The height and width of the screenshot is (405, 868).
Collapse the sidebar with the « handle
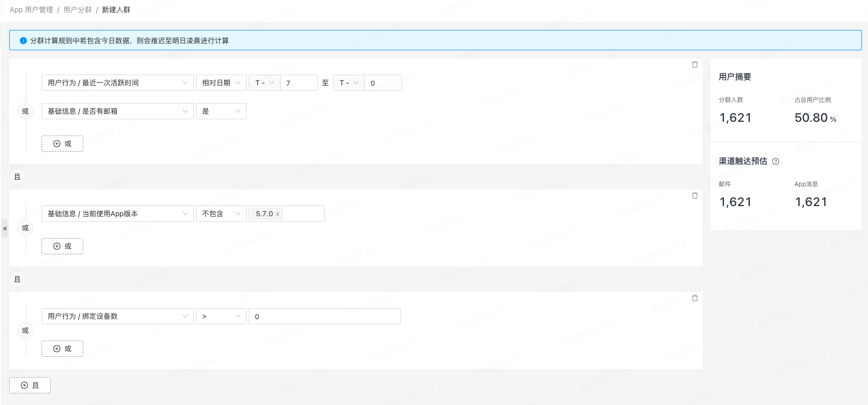point(5,228)
